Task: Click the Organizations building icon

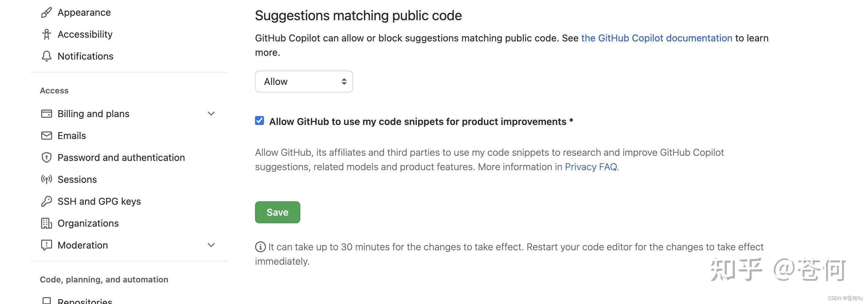Action: [x=47, y=223]
